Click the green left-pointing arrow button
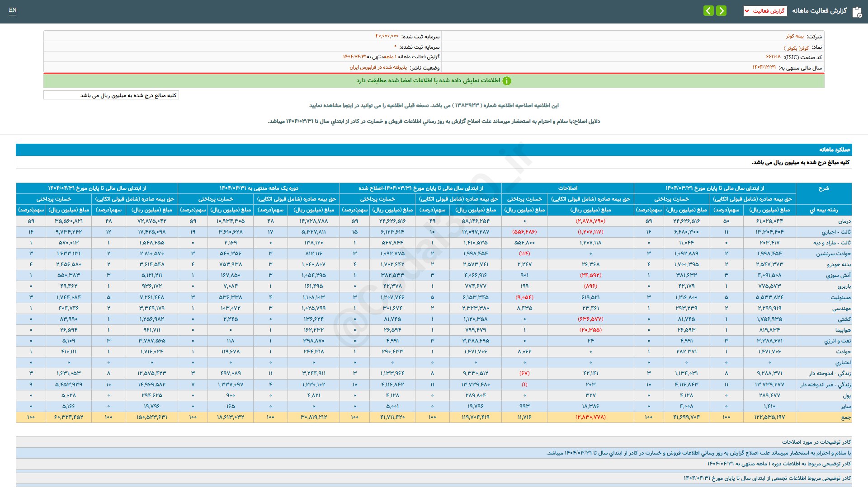 click(708, 10)
